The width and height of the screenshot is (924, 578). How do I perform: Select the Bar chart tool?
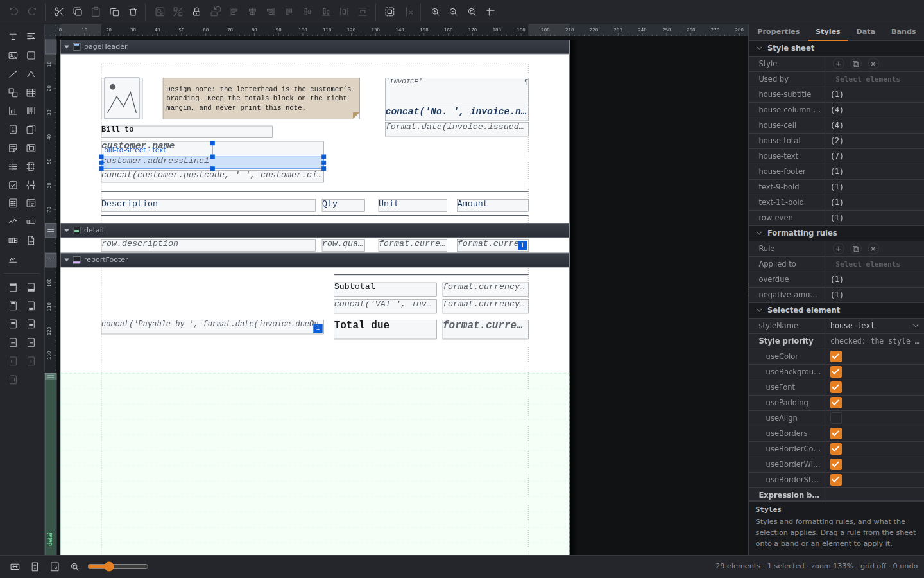13,110
